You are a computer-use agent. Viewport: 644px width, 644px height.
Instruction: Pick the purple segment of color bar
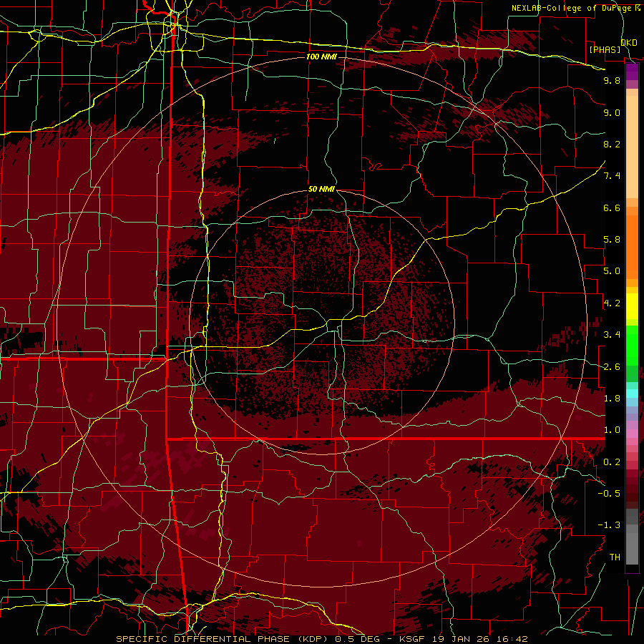point(632,72)
